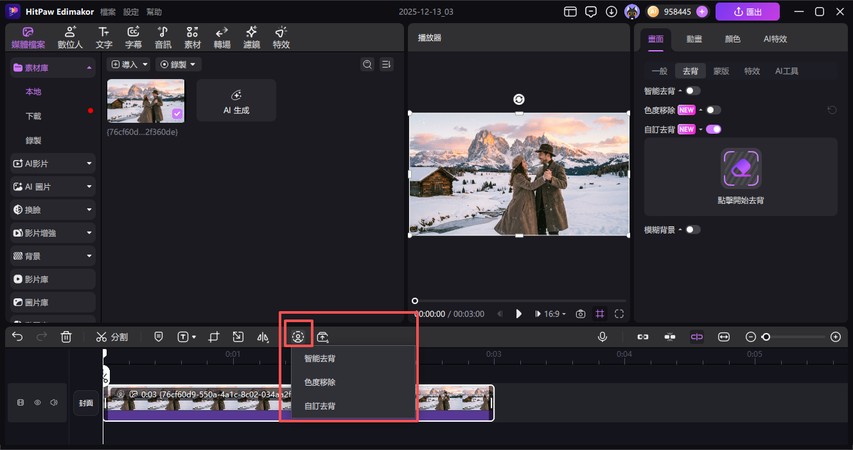Disable the 自訂去背 toggle

[713, 129]
